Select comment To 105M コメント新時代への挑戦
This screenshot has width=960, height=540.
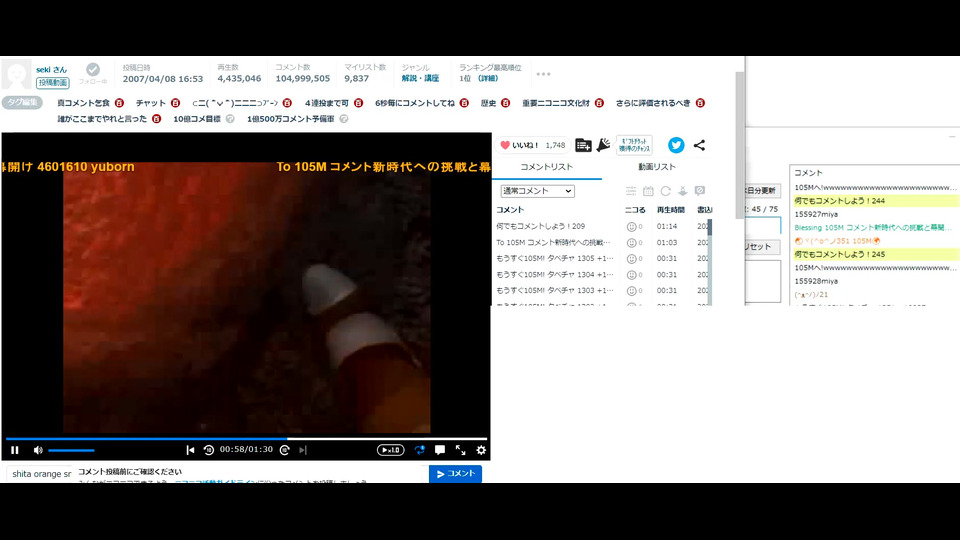pyautogui.click(x=553, y=242)
